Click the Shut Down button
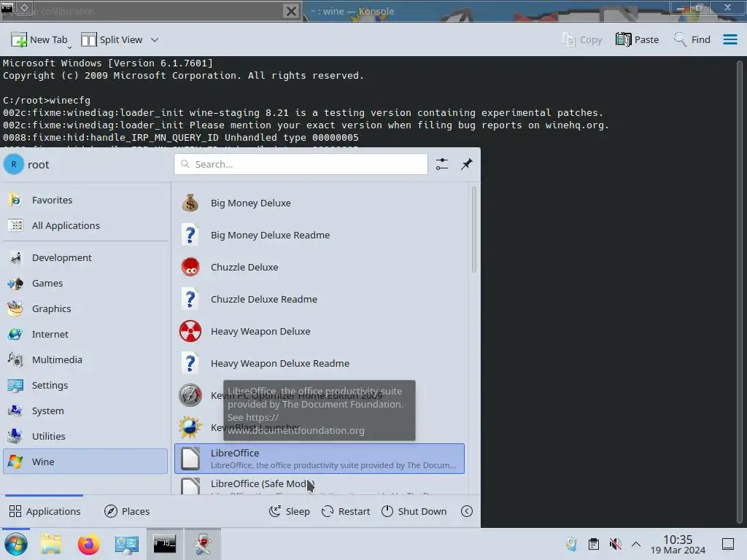This screenshot has width=747, height=560. (414, 511)
